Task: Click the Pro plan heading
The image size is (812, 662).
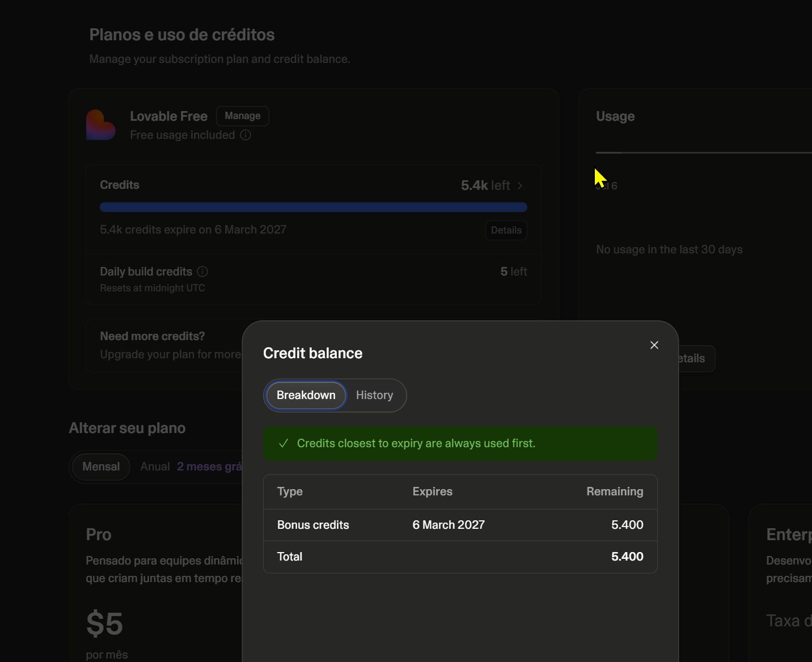Action: point(99,534)
